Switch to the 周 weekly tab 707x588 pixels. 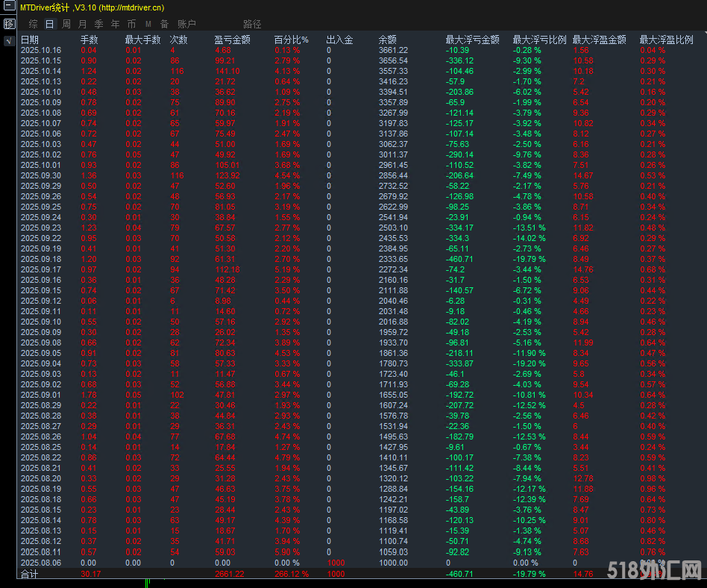(66, 24)
